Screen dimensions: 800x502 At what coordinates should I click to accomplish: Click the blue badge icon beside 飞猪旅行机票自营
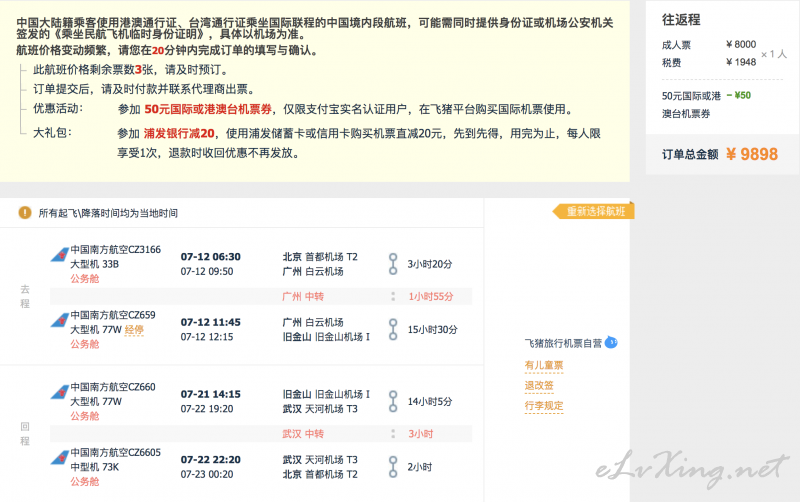611,342
